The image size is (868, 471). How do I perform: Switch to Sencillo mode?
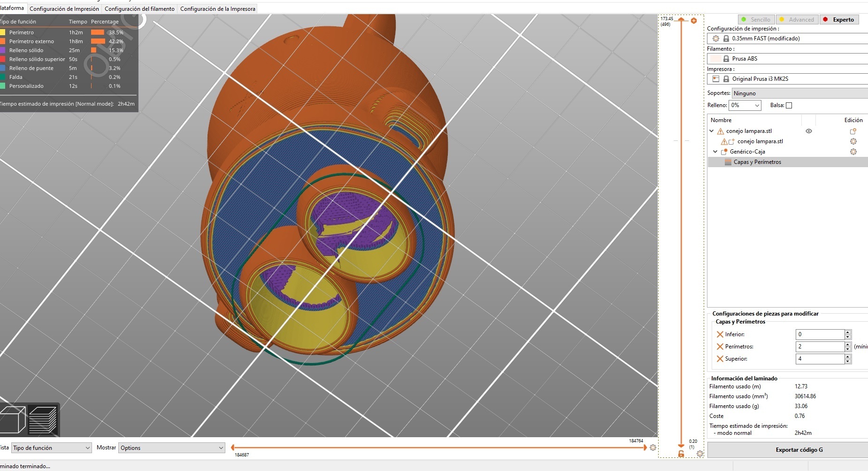[x=756, y=20]
